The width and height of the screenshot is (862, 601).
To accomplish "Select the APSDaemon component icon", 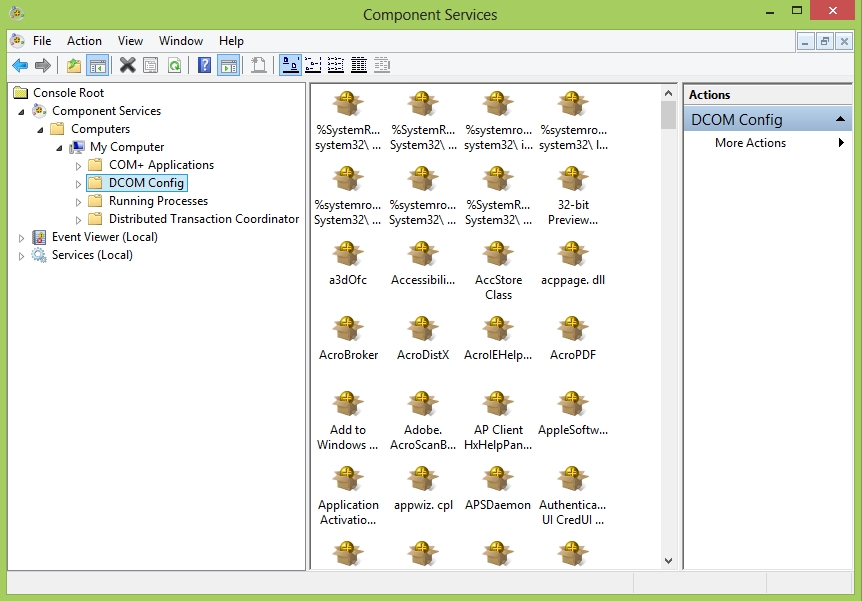I will 498,480.
